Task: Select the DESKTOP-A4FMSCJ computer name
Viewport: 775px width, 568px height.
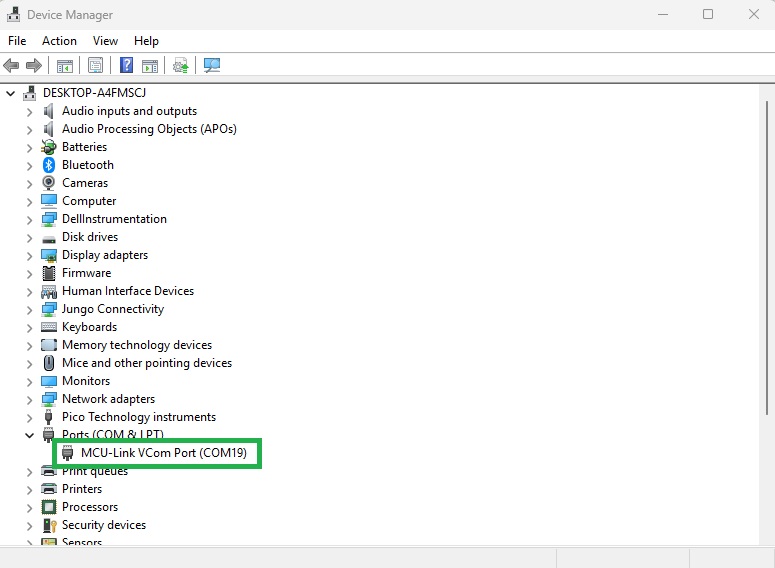Action: (x=94, y=92)
